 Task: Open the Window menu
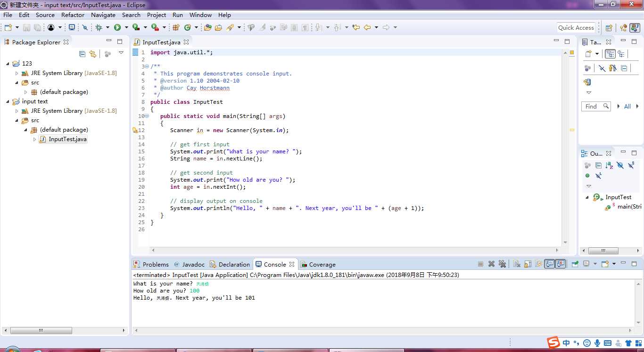pos(200,15)
